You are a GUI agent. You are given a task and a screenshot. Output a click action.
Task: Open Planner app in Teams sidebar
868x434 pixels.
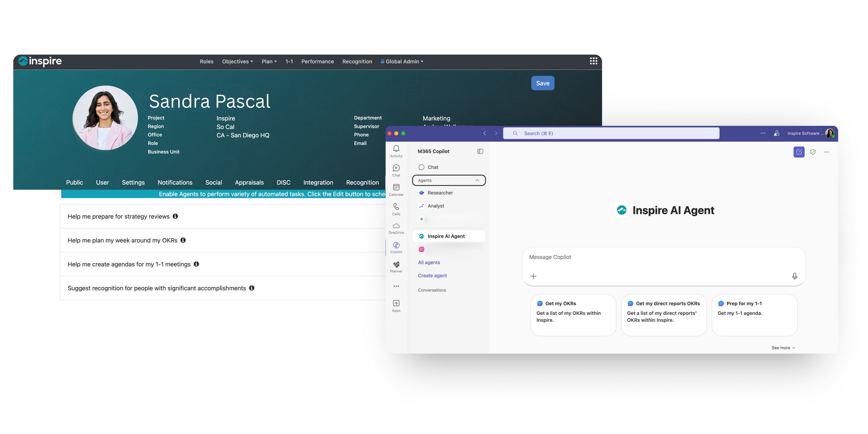pos(396,267)
